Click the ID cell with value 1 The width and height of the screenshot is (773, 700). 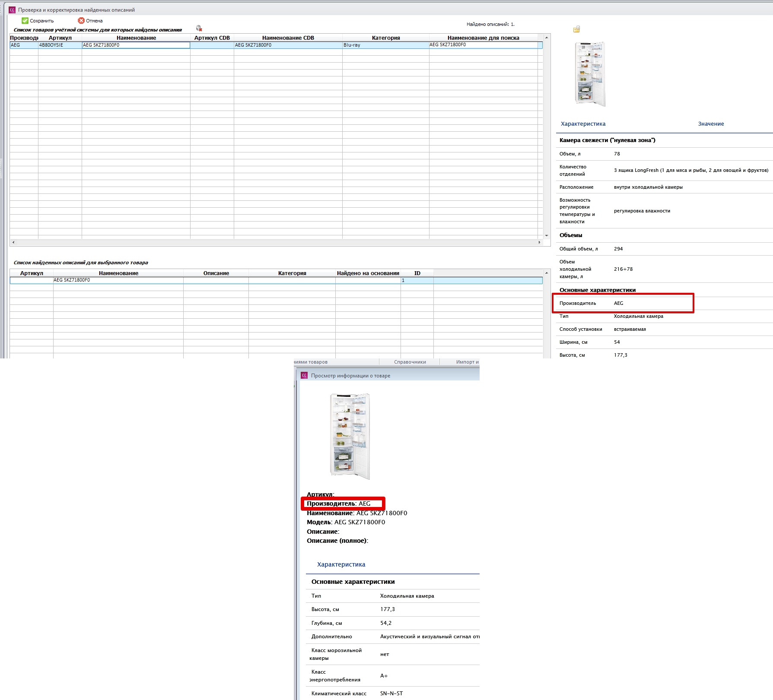[417, 280]
